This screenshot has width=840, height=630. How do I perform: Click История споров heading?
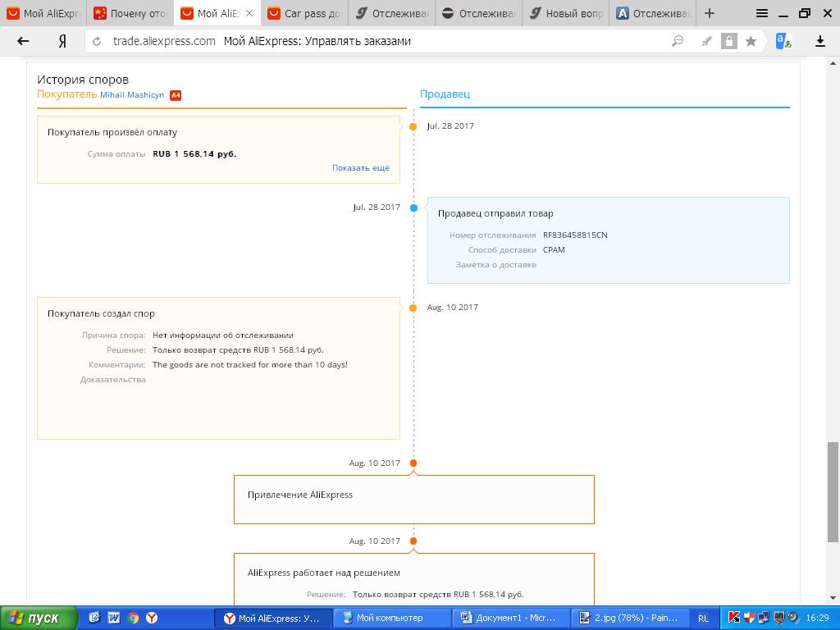pos(83,80)
